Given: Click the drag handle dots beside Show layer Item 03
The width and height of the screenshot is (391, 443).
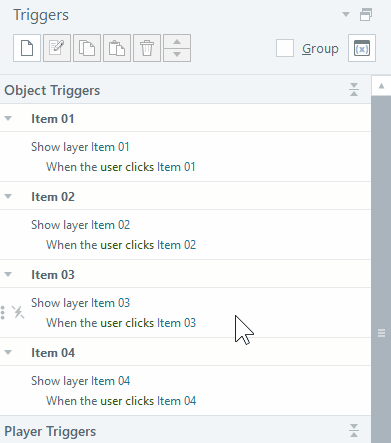Looking at the screenshot, I should click(3, 312).
